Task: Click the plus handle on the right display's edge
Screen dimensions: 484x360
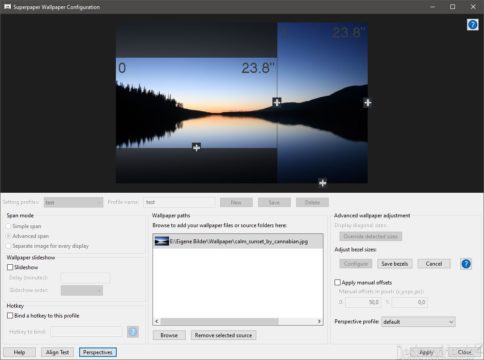Action: click(367, 103)
